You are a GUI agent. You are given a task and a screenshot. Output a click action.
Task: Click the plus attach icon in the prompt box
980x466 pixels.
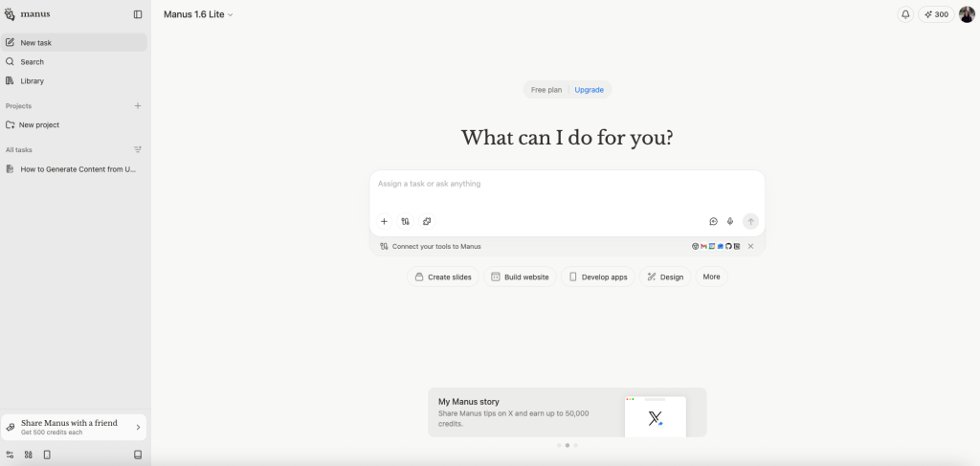(384, 221)
